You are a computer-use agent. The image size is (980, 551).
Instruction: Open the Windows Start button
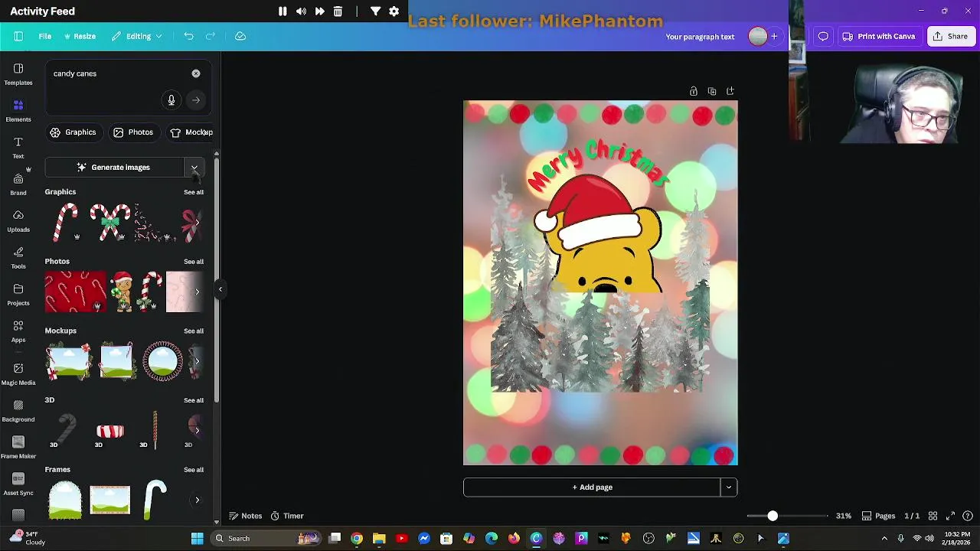pos(197,538)
